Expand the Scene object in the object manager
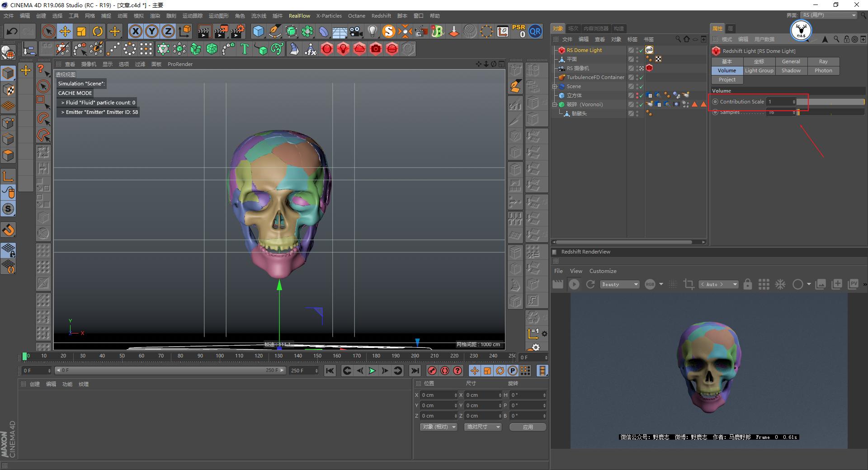The height and width of the screenshot is (470, 868). point(555,86)
